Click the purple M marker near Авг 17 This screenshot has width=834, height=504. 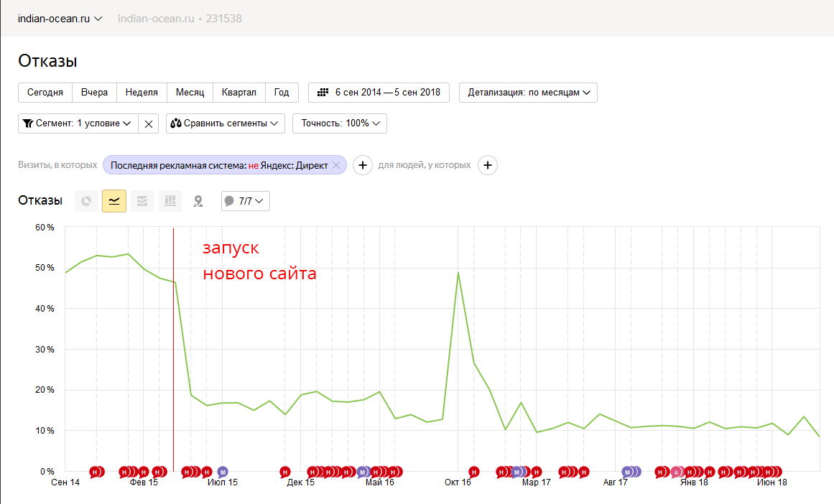tap(628, 472)
